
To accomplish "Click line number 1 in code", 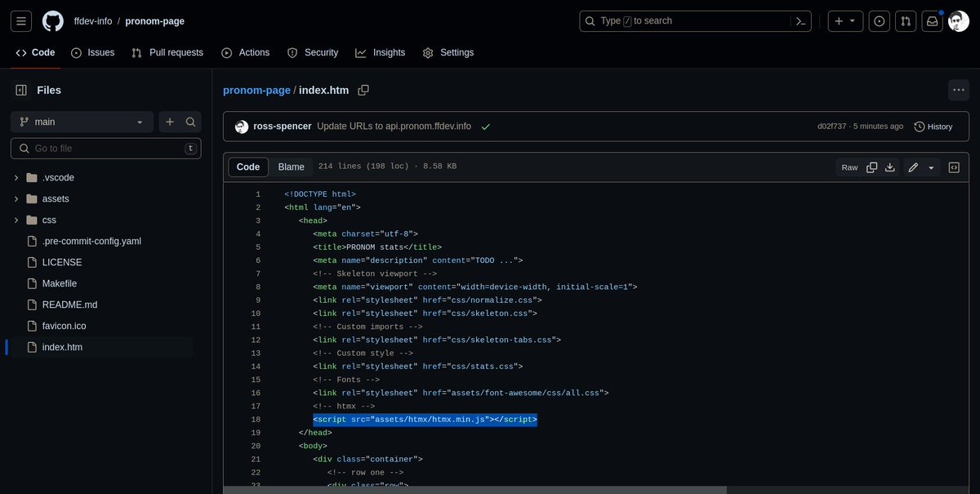I will tap(258, 194).
